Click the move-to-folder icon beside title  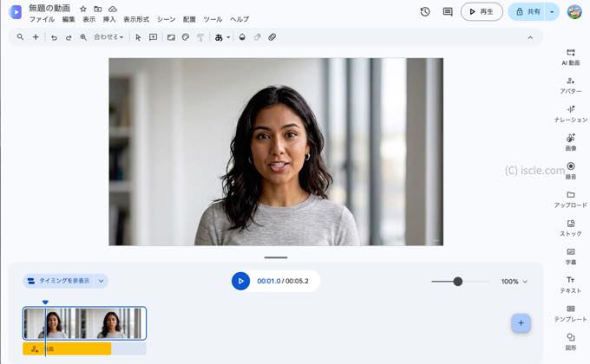98,9
